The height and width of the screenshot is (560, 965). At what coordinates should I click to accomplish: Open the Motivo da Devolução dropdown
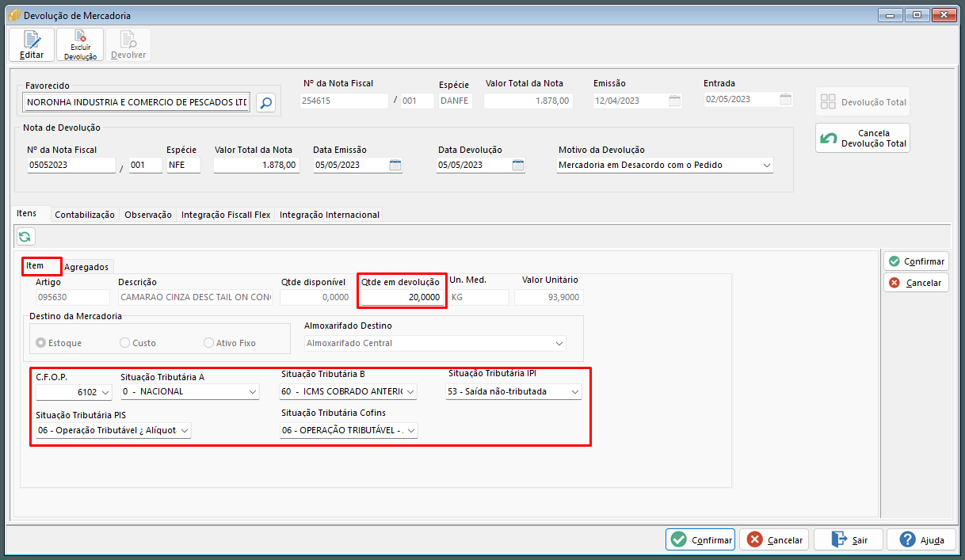coord(766,165)
